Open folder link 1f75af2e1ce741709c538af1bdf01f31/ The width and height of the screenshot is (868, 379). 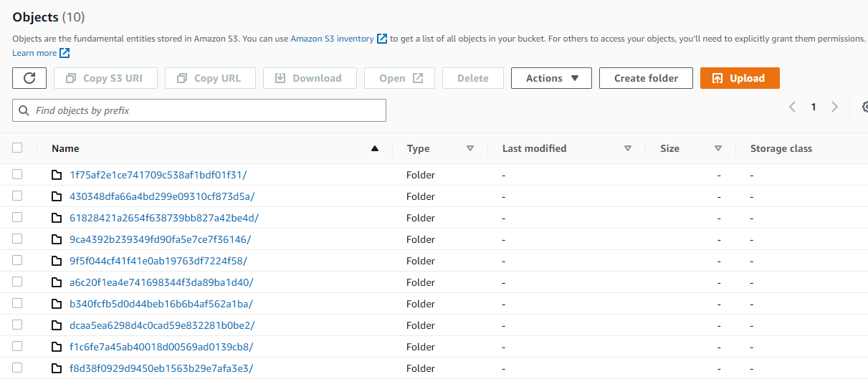pyautogui.click(x=158, y=175)
